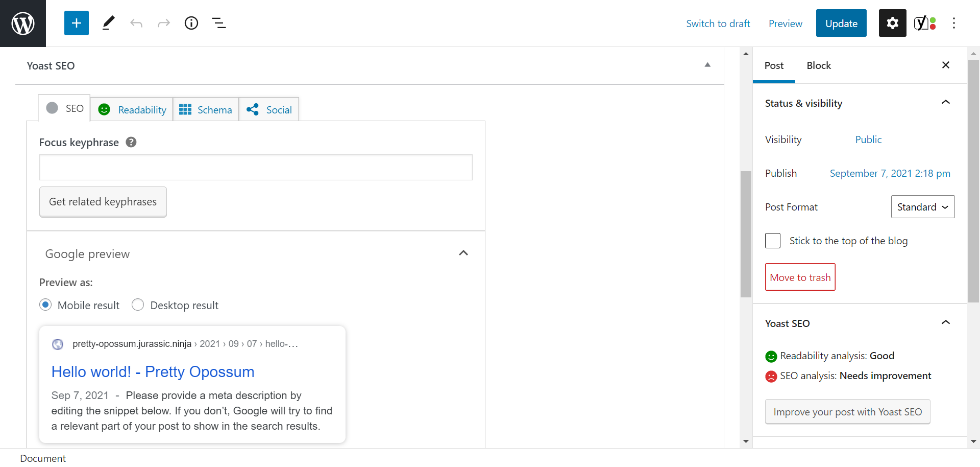Switch to the Social tab
980x467 pixels.
269,109
